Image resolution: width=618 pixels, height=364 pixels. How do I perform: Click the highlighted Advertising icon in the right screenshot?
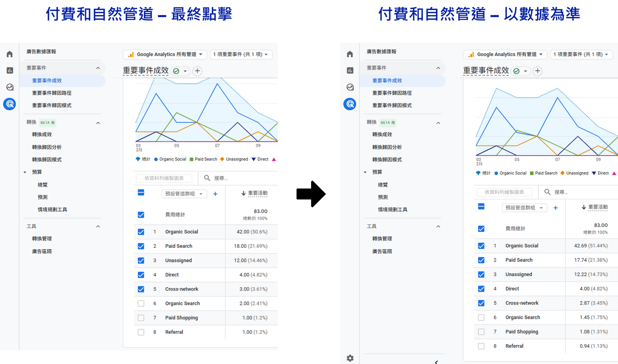click(x=350, y=104)
